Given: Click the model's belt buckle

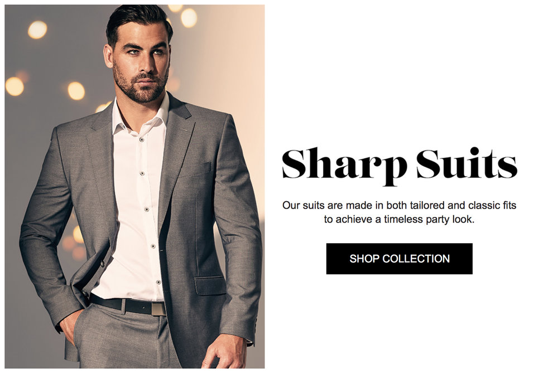Looking at the screenshot, I should point(158,309).
